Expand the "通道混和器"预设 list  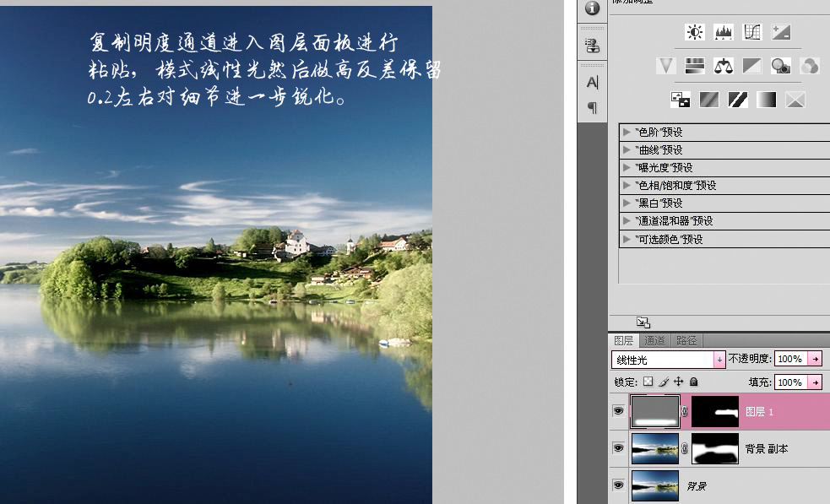coord(627,221)
